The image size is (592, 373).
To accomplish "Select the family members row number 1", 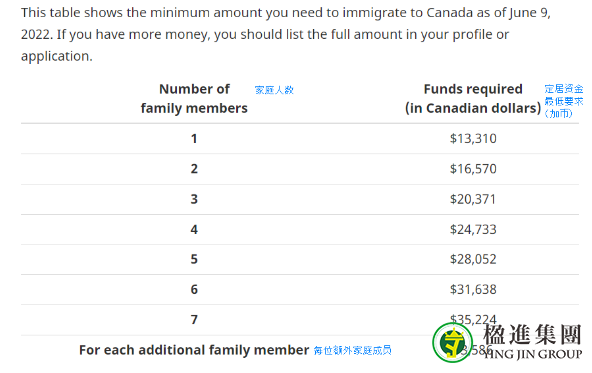I will pos(194,139).
